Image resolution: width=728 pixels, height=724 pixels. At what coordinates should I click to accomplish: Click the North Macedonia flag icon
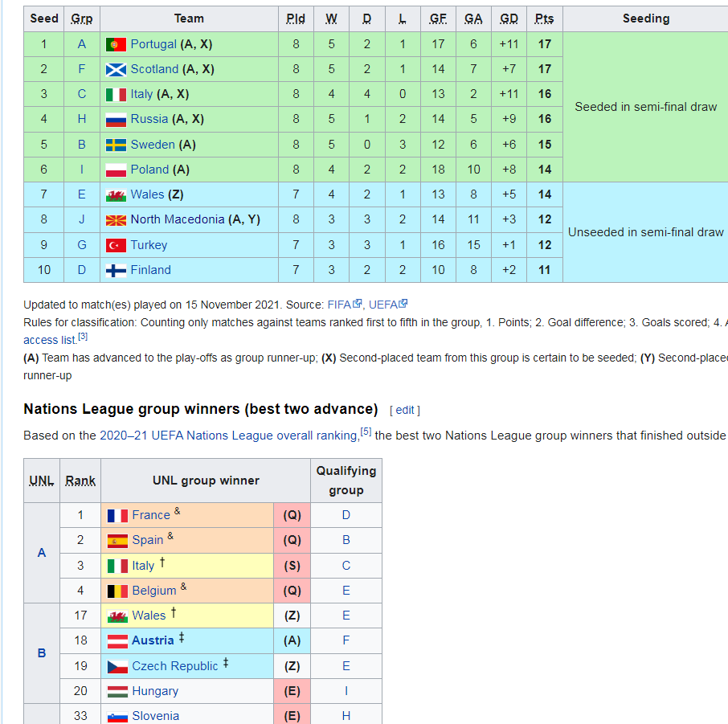point(116,220)
